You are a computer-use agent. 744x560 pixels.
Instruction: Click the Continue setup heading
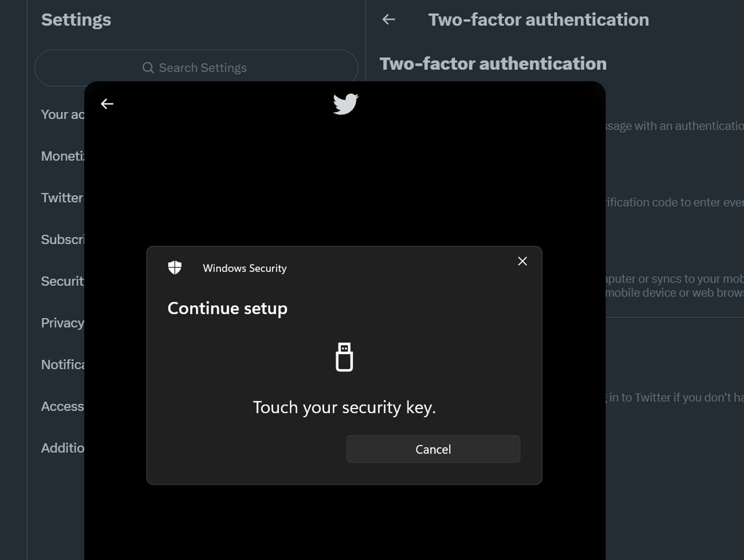pos(227,308)
